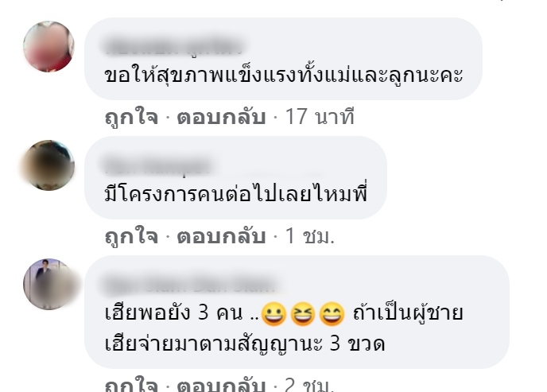The height and width of the screenshot is (392, 547).
Task: Click the comment text ขอให้สุขภาพแข็งแรงทั้งแม่และลูกนะคะ
Action: 284,74
